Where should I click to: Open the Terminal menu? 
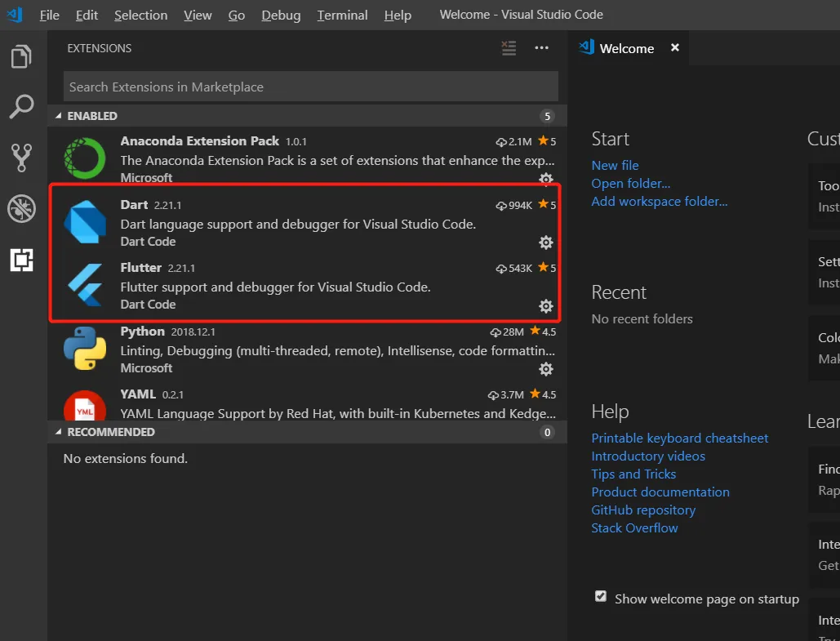pos(342,15)
